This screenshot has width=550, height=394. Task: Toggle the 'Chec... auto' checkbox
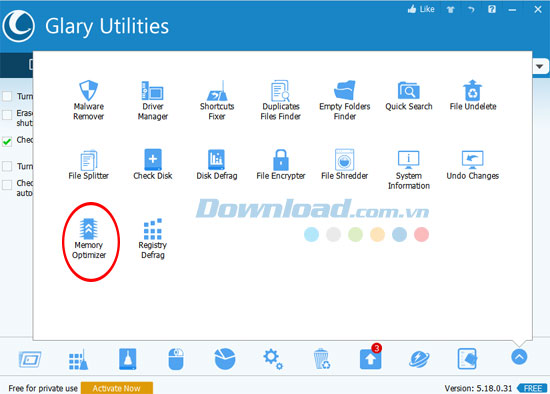tap(7, 185)
